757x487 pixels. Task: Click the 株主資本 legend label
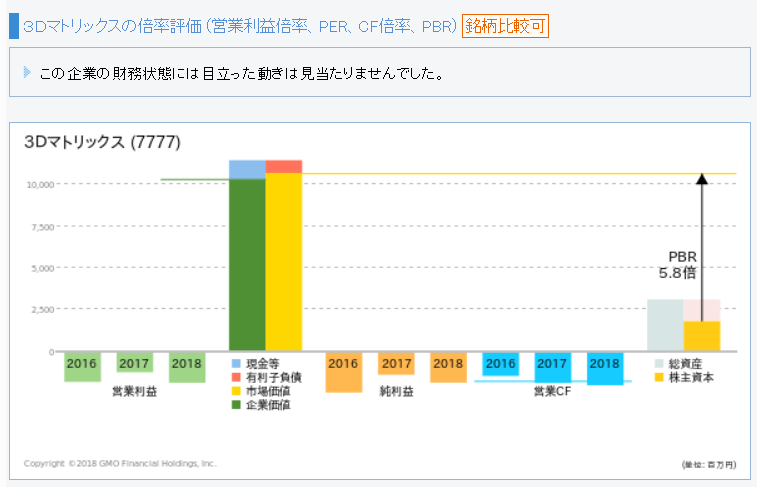(x=691, y=377)
